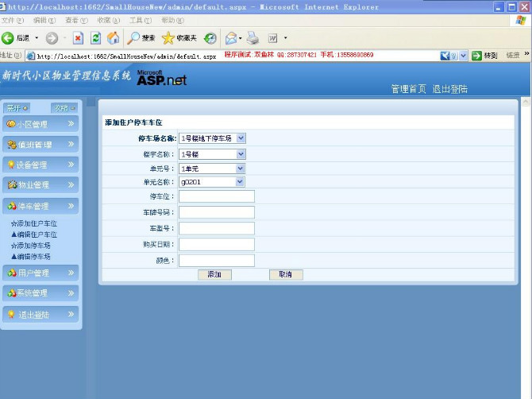Open dropdown arrow beside Back button
Screen dimensions: 532x399
(37, 38)
